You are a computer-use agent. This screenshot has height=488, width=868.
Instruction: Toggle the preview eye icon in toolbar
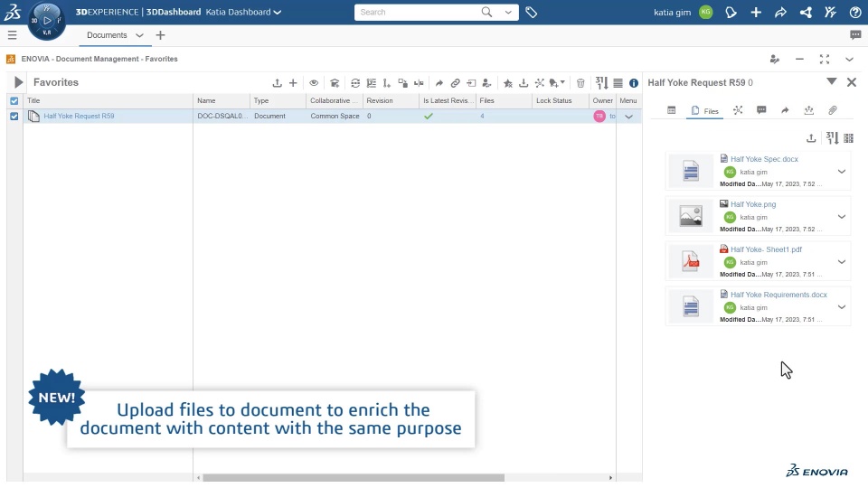click(314, 83)
